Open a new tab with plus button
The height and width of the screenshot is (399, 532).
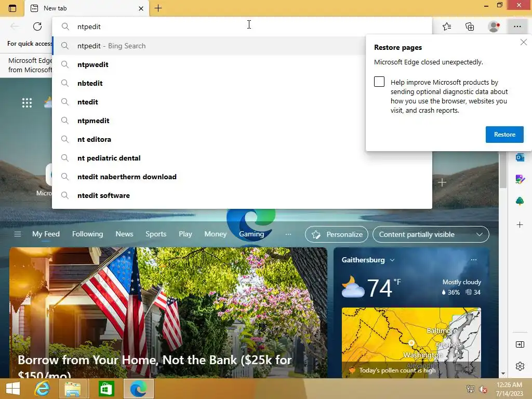tap(158, 8)
